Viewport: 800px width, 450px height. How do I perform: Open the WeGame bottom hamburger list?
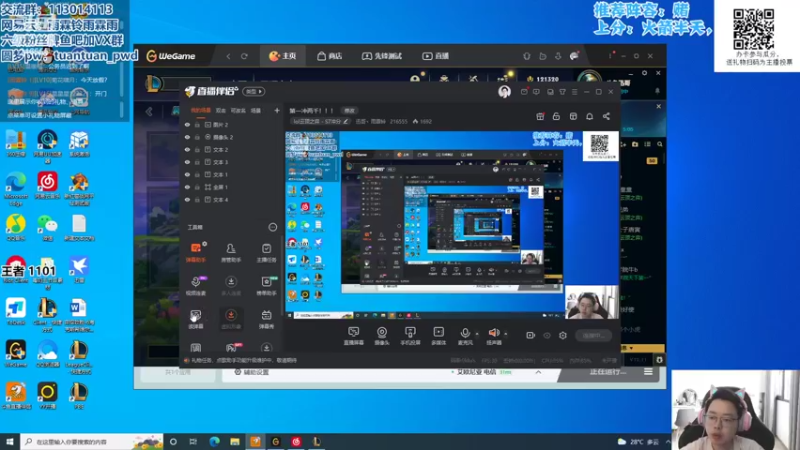pos(648,372)
